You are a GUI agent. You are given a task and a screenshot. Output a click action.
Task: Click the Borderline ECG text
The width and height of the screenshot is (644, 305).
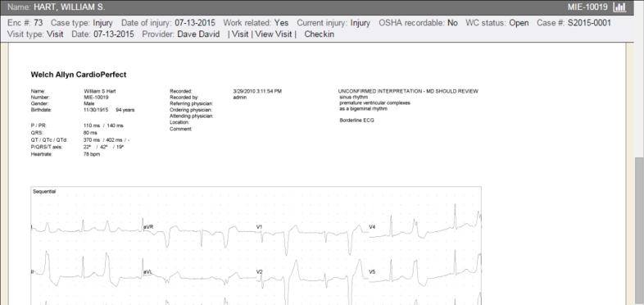[357, 121]
